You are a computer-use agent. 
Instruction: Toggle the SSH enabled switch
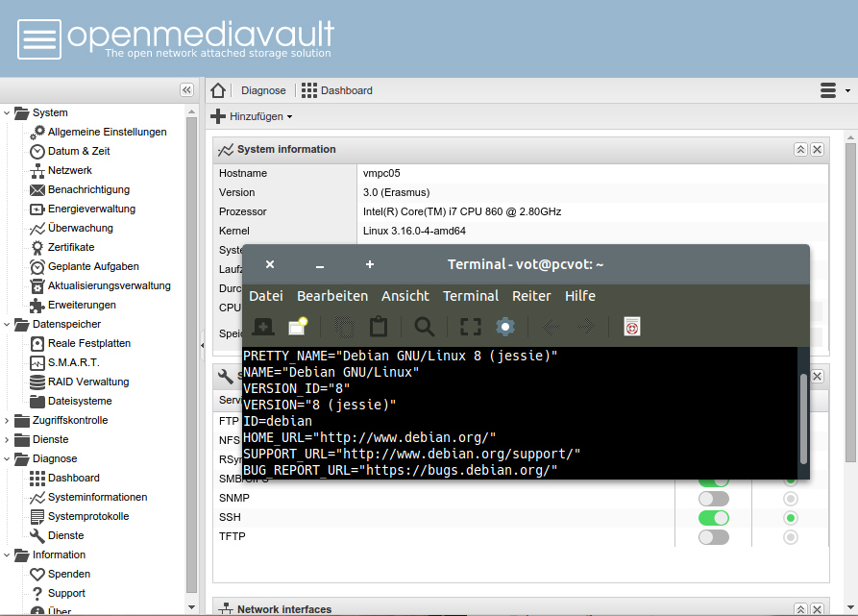[x=714, y=518]
